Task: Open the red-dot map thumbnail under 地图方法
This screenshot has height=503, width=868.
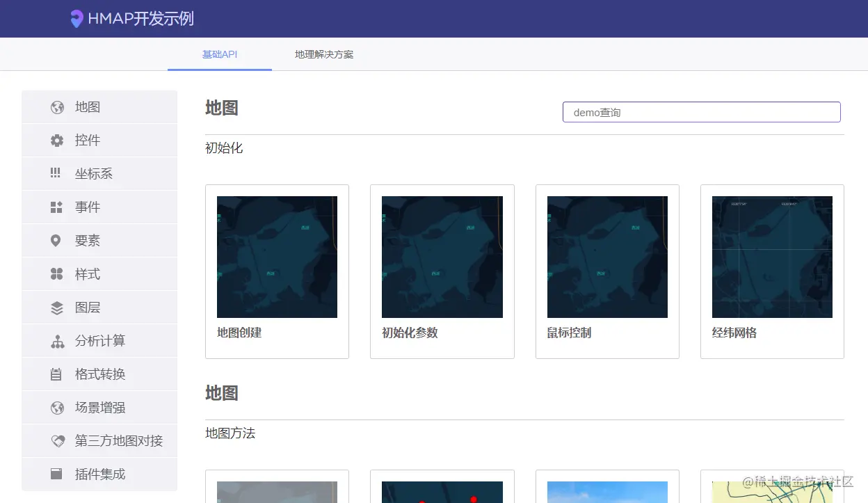Action: [x=442, y=492]
